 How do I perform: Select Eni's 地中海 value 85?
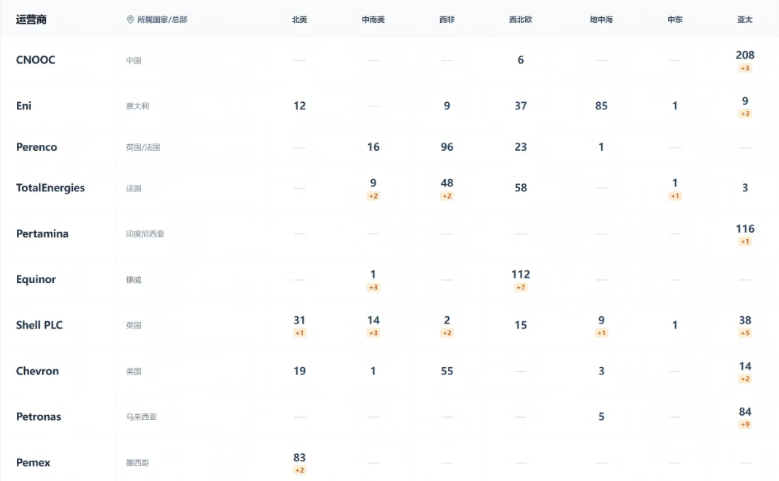[x=601, y=106]
